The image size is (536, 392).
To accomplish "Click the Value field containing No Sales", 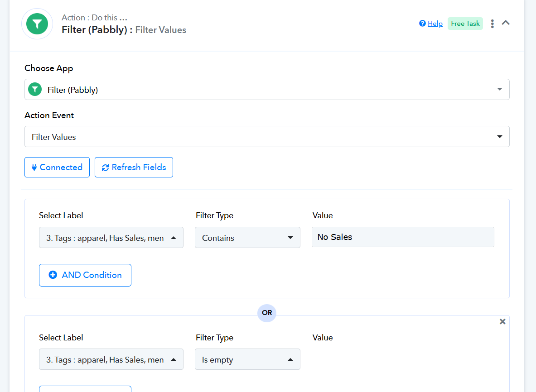I will (x=403, y=237).
